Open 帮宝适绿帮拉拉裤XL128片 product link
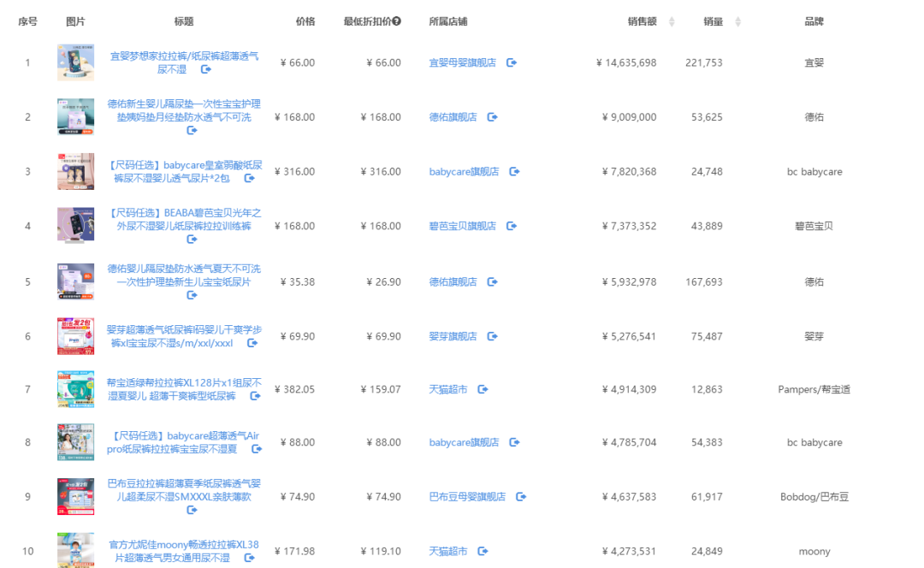 184,389
